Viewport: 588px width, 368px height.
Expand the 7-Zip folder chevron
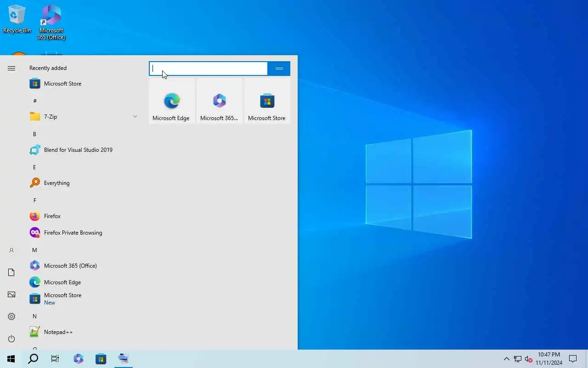pos(135,117)
